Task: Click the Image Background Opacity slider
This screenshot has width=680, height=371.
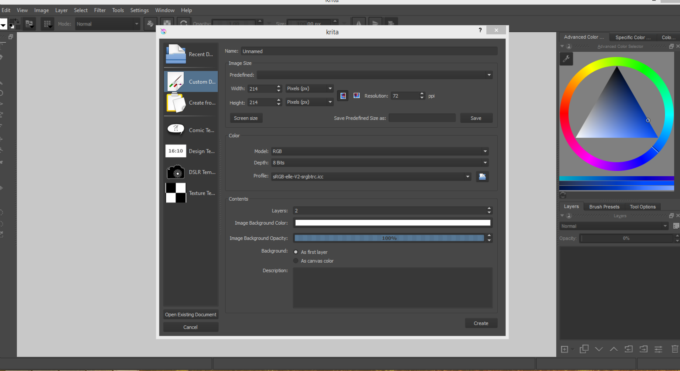Action: tap(389, 238)
